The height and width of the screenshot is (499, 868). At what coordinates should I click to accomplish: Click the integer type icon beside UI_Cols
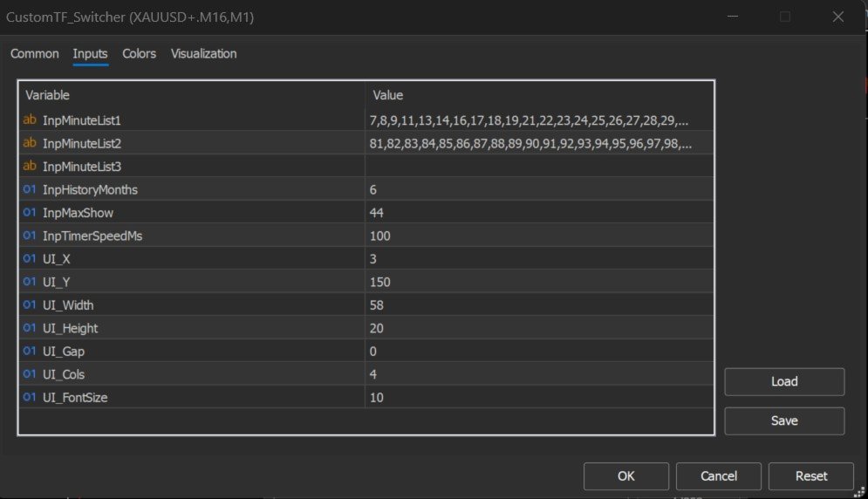click(x=30, y=374)
